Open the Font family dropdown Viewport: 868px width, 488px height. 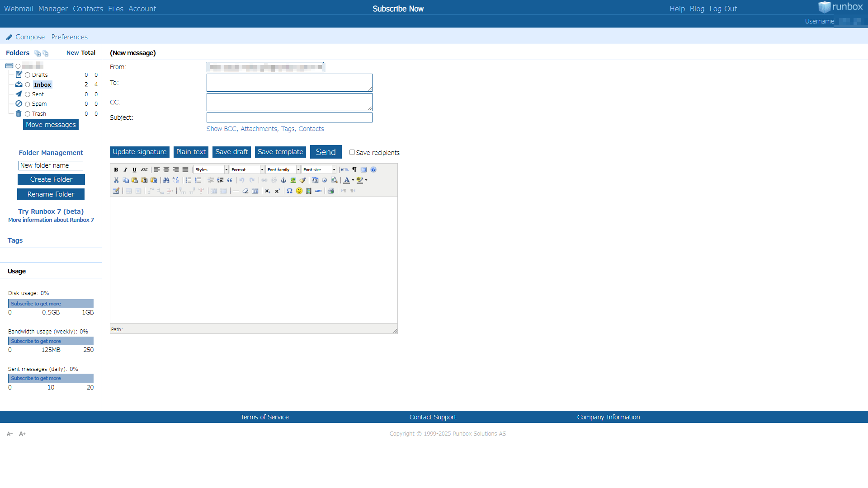click(283, 170)
